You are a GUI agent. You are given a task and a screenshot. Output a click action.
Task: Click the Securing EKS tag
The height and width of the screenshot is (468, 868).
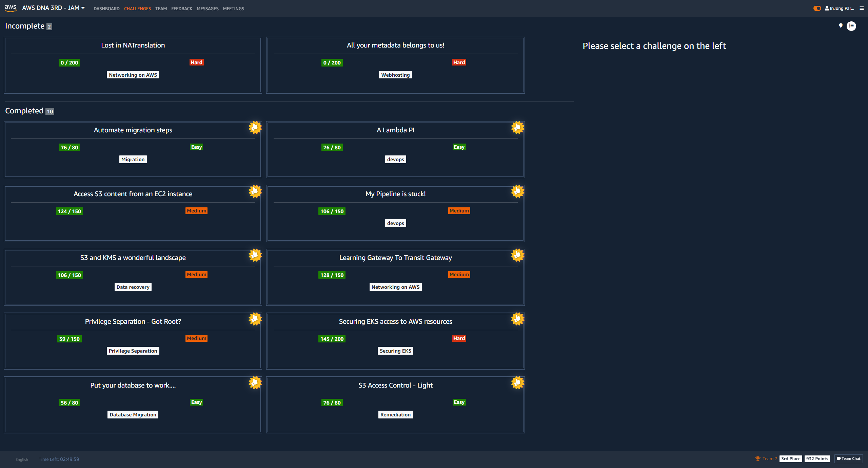[395, 351]
